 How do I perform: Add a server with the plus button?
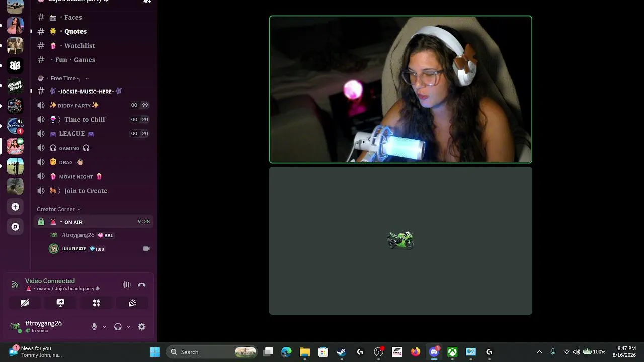[15, 207]
